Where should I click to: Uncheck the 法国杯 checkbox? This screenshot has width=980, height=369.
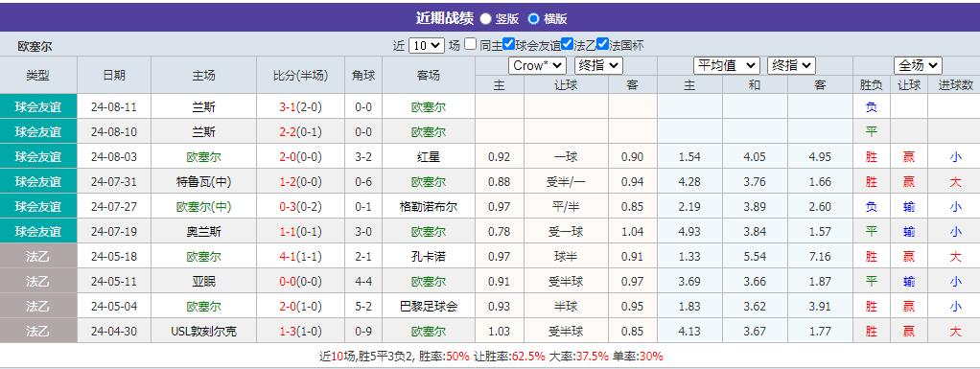click(x=602, y=44)
